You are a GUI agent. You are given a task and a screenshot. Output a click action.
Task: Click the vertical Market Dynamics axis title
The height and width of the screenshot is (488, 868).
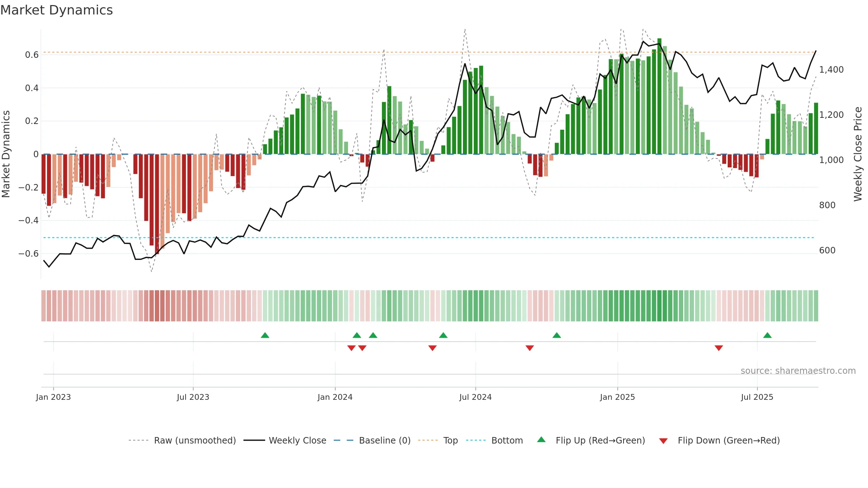click(6, 154)
